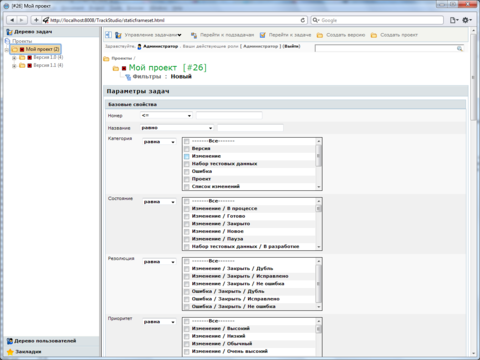This screenshot has width=480, height=360.
Task: Click into the Название text input field
Action: pyautogui.click(x=250, y=128)
